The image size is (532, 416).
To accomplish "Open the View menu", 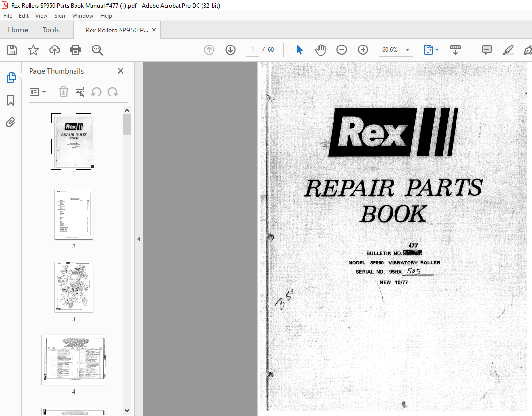I will (41, 16).
